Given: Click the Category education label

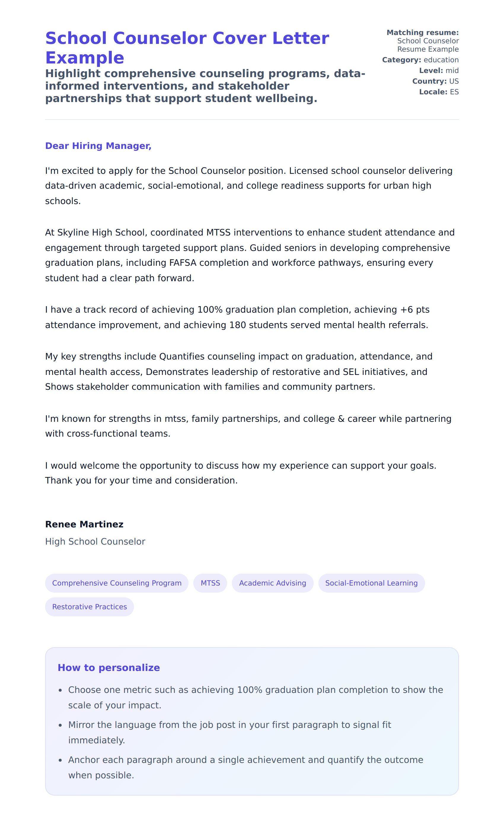Looking at the screenshot, I should click(420, 60).
